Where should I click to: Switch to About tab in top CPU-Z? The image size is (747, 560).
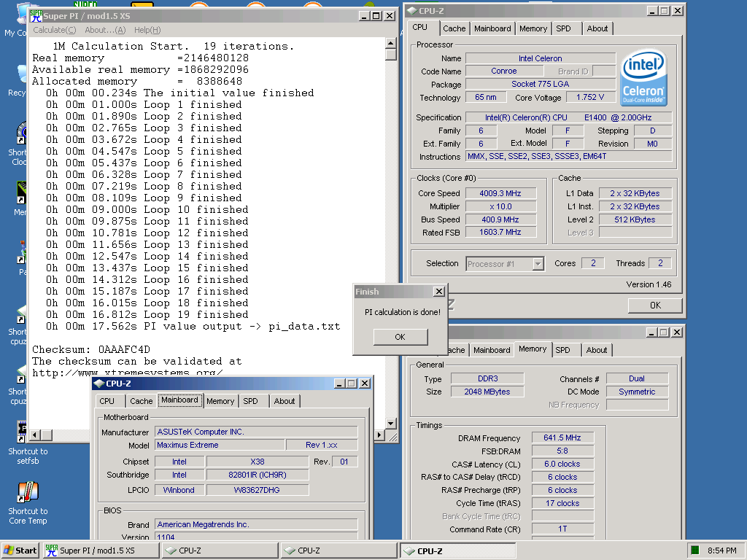[x=597, y=28]
